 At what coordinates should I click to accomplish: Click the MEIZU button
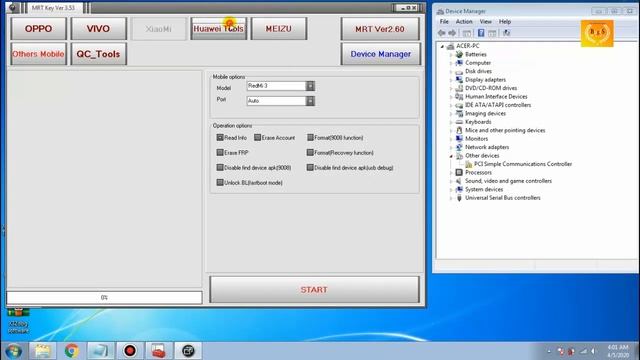point(279,29)
